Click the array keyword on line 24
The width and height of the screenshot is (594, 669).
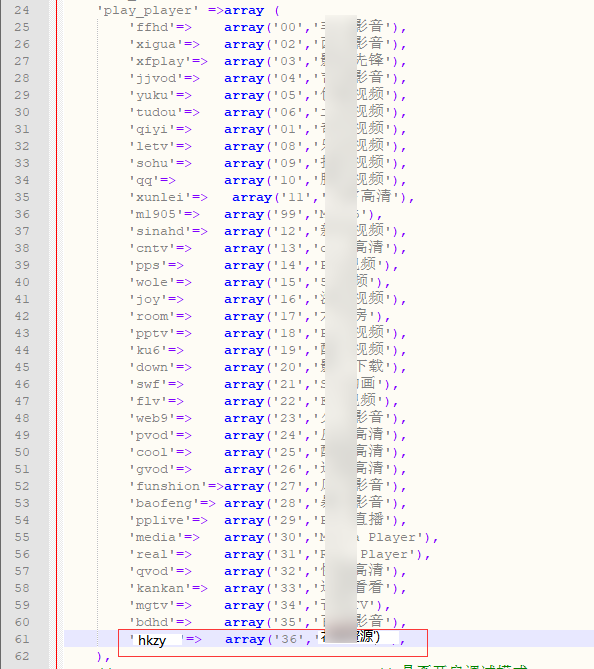[x=244, y=11]
